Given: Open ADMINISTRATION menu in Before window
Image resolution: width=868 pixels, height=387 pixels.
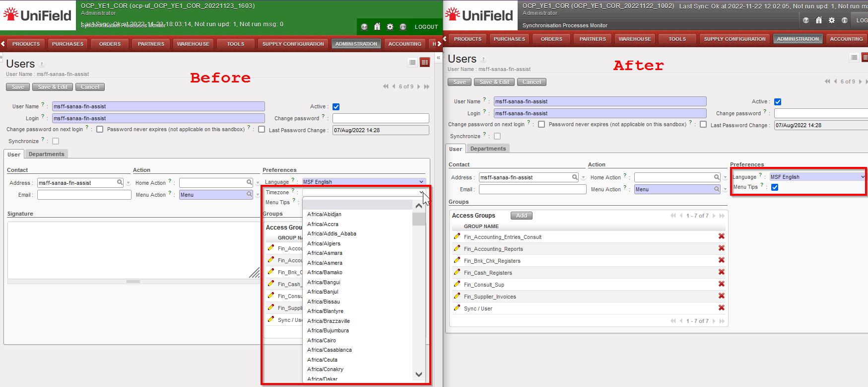Looking at the screenshot, I should [356, 44].
